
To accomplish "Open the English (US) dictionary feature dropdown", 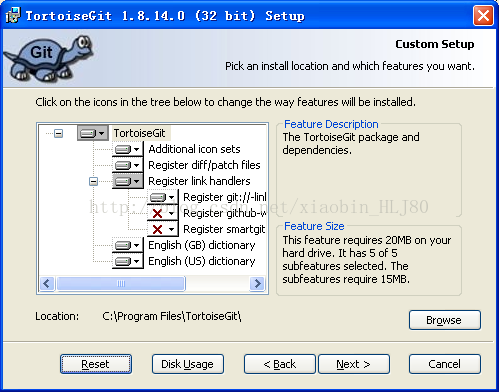I will [x=128, y=261].
